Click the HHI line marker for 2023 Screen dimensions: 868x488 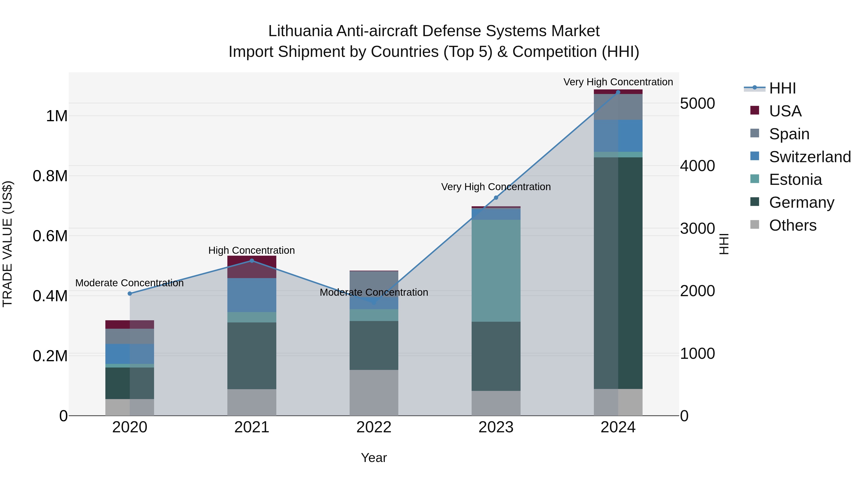click(496, 198)
